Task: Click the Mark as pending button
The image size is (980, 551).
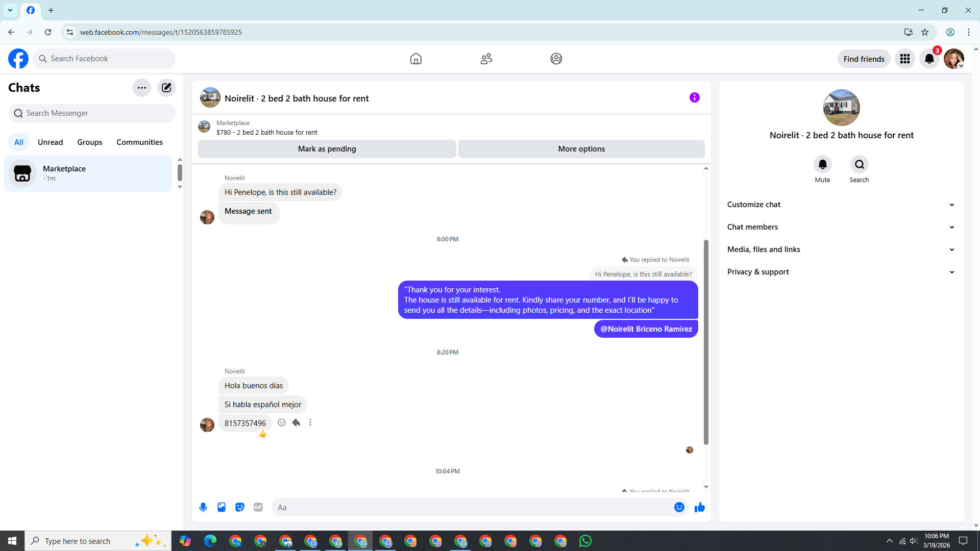Action: pyautogui.click(x=327, y=149)
